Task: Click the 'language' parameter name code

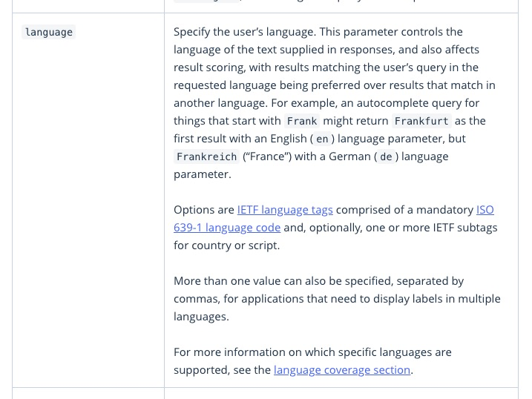Action: (49, 32)
